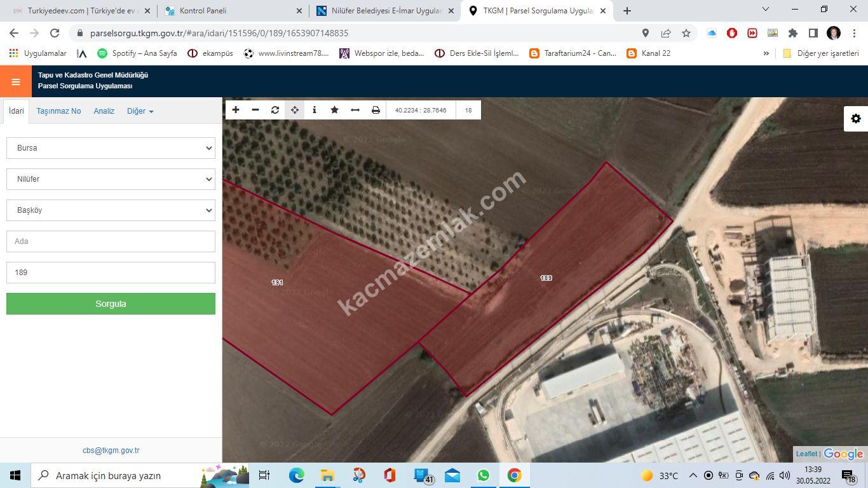Switch to the Taşınmaz No tab

tap(58, 111)
